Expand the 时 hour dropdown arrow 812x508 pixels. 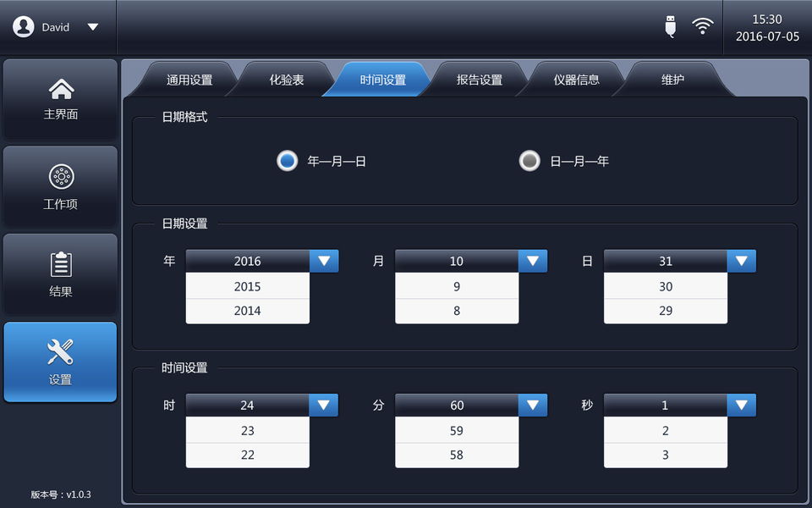pos(324,406)
